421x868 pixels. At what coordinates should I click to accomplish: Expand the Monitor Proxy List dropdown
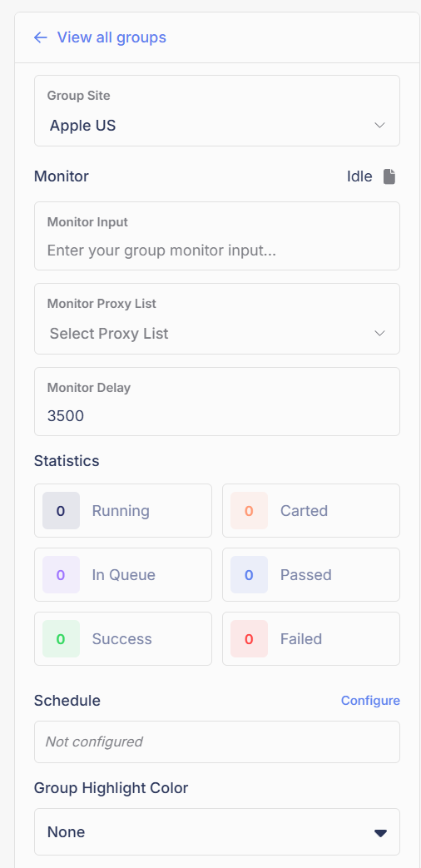[217, 319]
